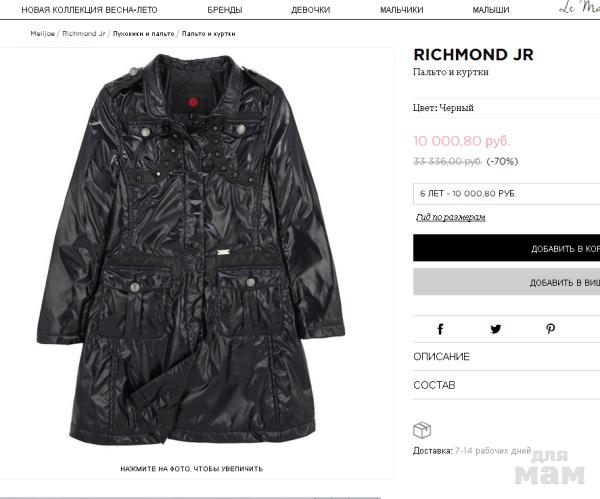
Task: Add item to wishlist with gray button
Action: pyautogui.click(x=506, y=282)
